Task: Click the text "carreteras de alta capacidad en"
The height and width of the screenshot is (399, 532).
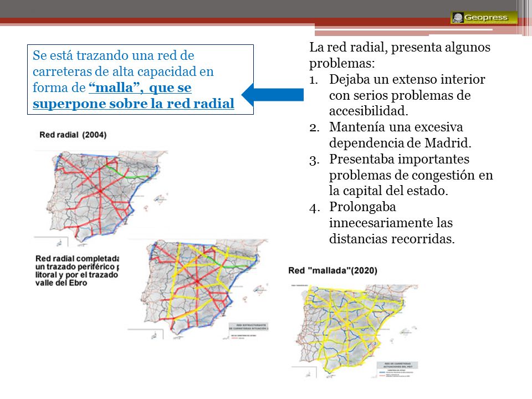Action: click(x=123, y=71)
